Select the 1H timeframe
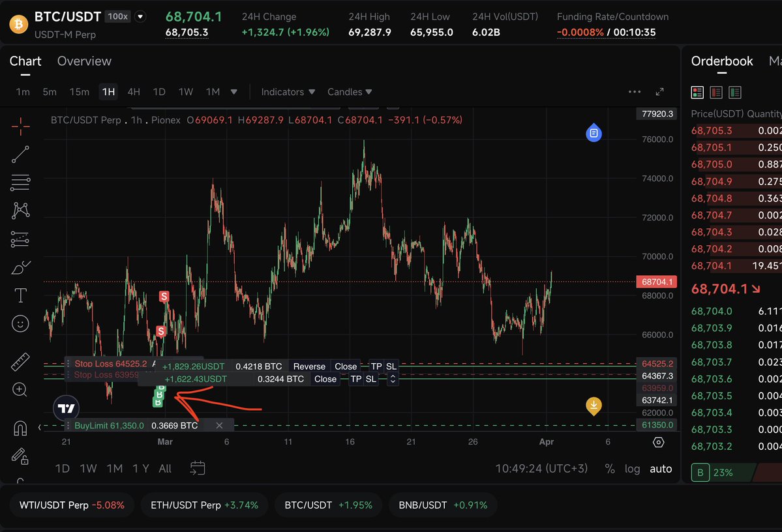 [108, 92]
